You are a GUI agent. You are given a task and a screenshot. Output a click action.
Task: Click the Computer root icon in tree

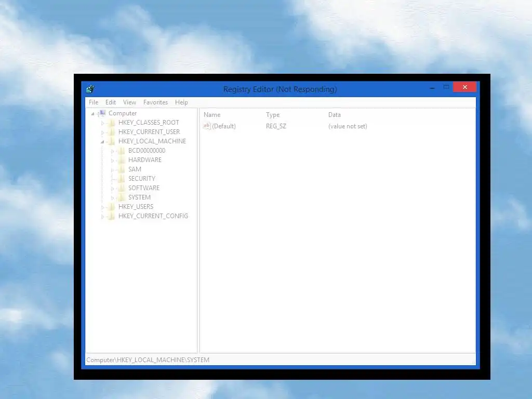click(102, 113)
